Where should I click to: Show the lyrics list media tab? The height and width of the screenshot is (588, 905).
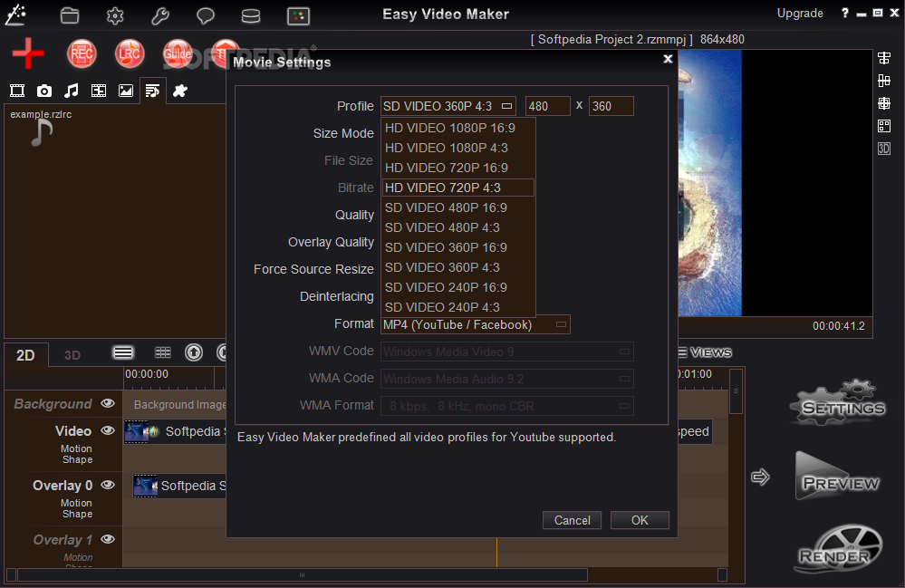pyautogui.click(x=152, y=91)
